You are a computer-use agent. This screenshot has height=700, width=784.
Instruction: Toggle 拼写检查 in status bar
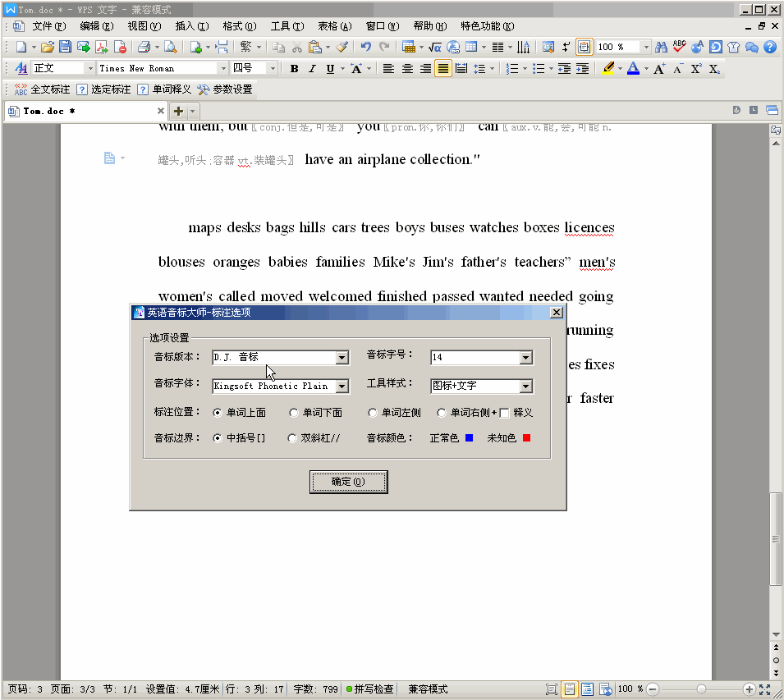[369, 689]
